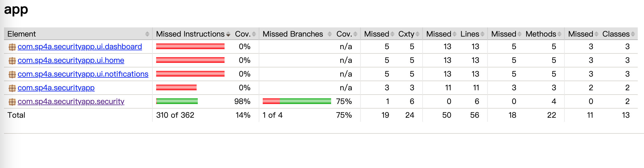Click green coverage bar for security package instructions
Image resolution: width=644 pixels, height=168 pixels.
tap(177, 101)
